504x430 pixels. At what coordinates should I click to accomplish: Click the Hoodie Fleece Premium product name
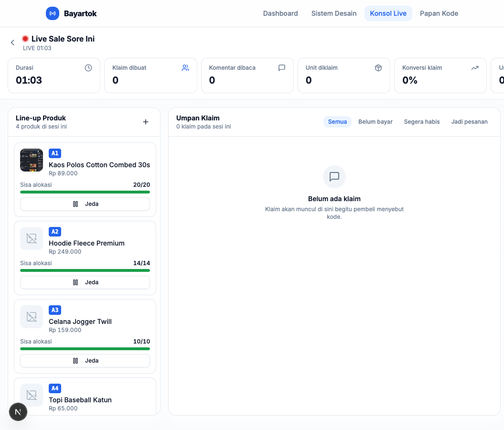[87, 243]
